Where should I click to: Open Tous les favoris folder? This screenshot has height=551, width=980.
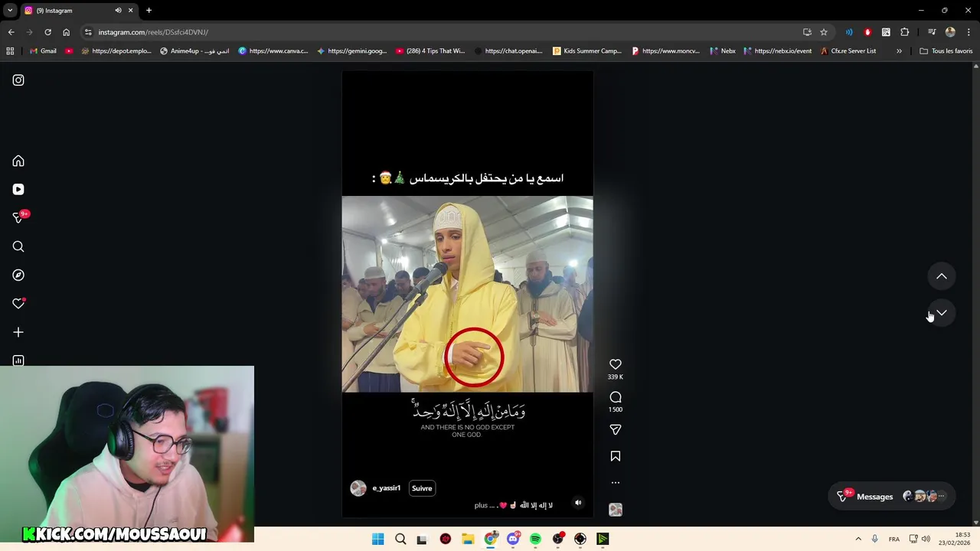946,51
